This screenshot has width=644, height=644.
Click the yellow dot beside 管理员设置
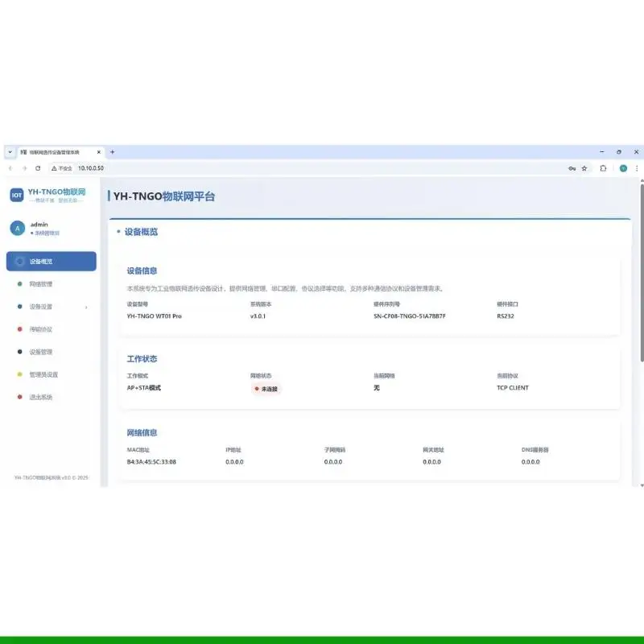[x=19, y=374]
